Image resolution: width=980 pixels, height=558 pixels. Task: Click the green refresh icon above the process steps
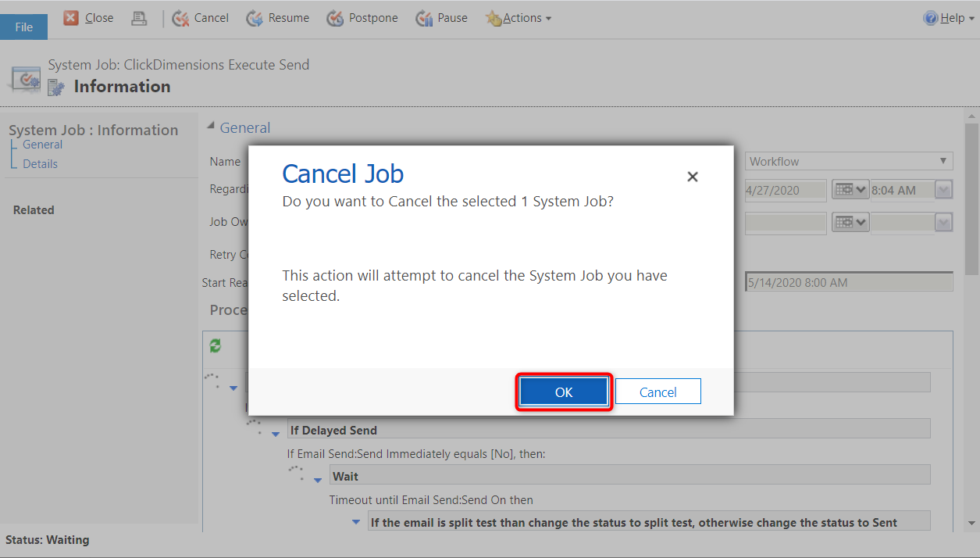click(x=216, y=345)
